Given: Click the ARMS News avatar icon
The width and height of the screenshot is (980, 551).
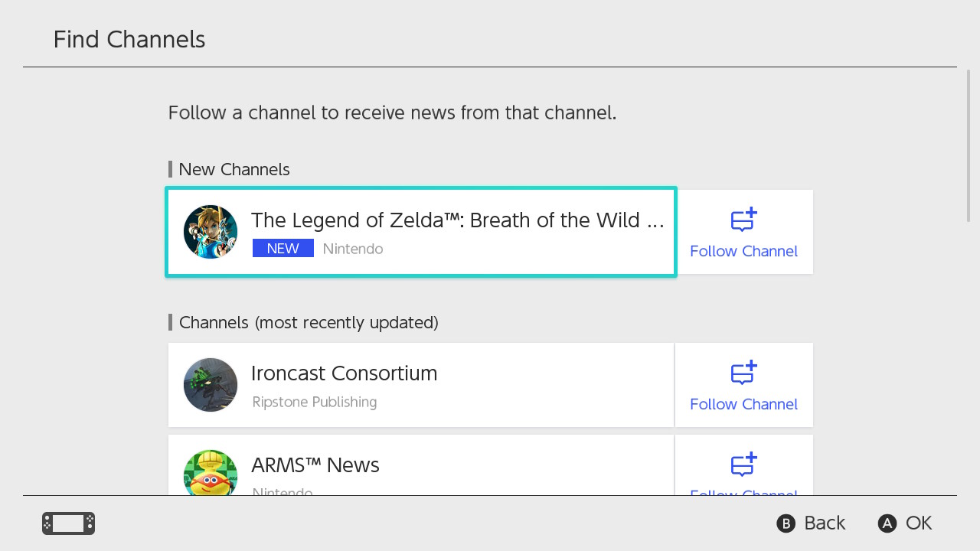Looking at the screenshot, I should pyautogui.click(x=211, y=473).
